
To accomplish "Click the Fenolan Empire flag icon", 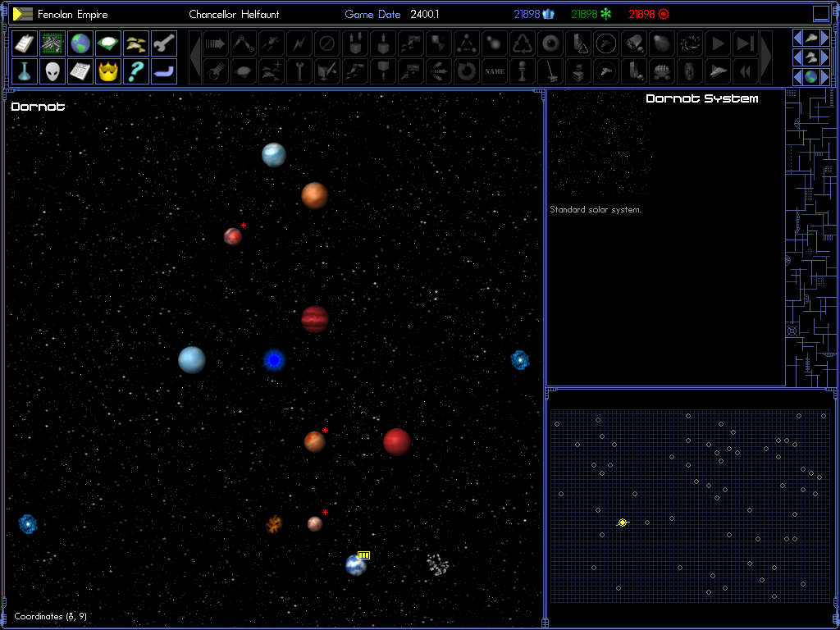I will (x=23, y=14).
